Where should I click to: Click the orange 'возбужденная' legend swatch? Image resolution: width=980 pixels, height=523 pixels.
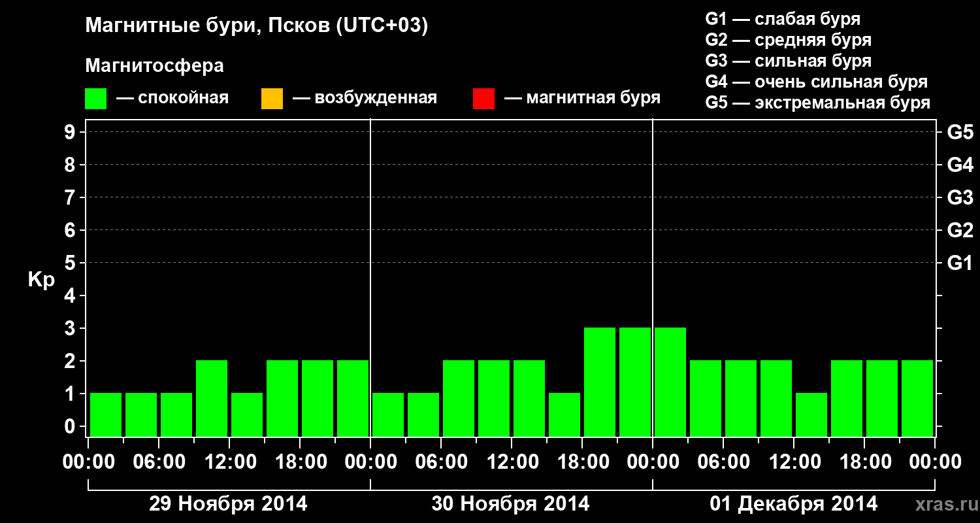272,99
